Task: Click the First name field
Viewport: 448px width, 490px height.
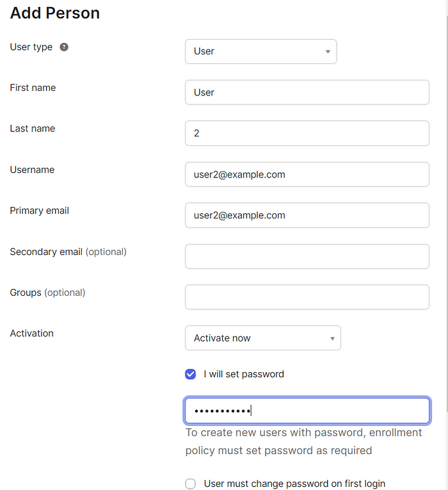Action: tap(307, 92)
